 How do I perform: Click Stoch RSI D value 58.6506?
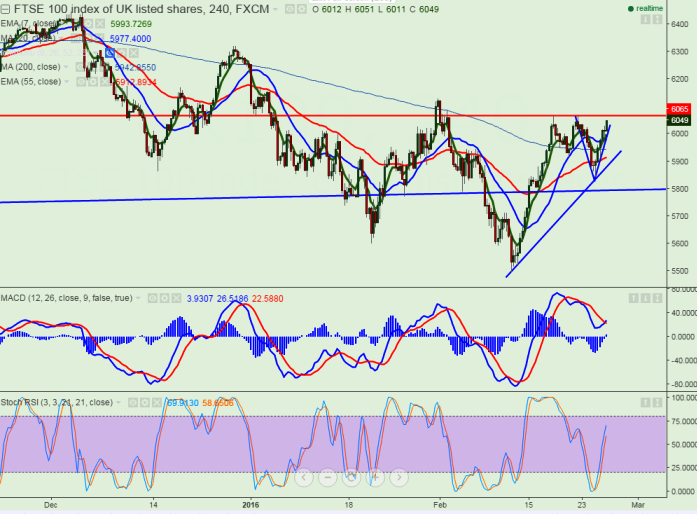218,403
